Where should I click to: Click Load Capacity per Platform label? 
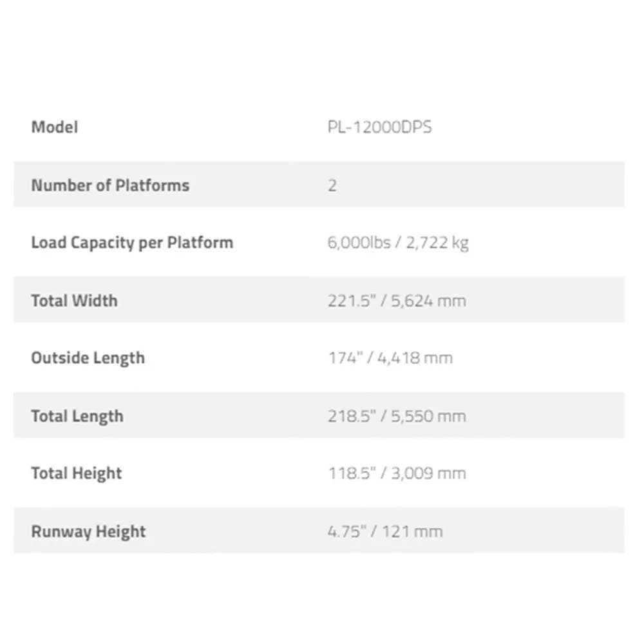click(x=132, y=243)
